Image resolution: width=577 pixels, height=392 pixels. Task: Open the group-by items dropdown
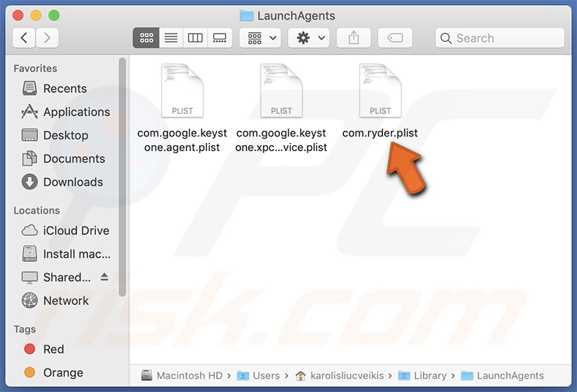tap(260, 38)
